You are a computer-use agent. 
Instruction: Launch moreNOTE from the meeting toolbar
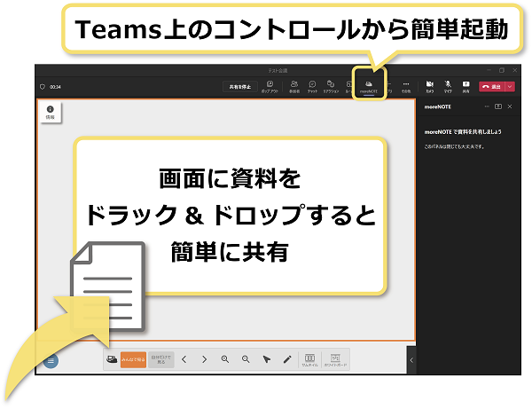click(x=369, y=87)
